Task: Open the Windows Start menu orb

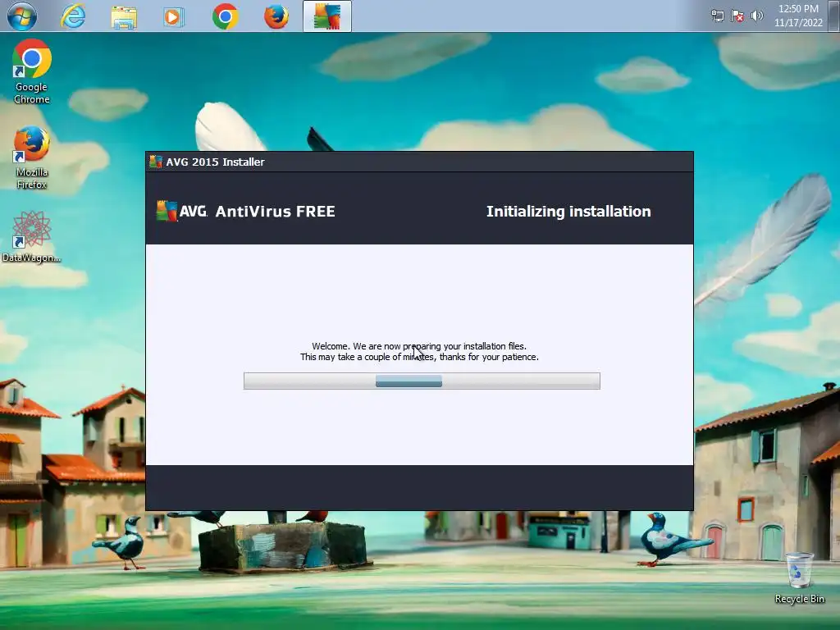Action: 22,16
